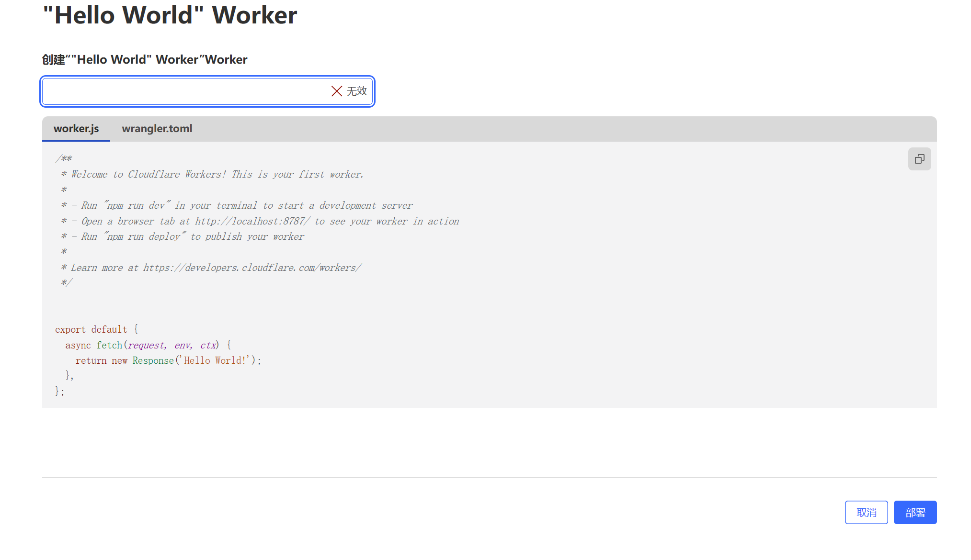Click the 取消 cancel button
The width and height of the screenshot is (971, 560).
866,513
